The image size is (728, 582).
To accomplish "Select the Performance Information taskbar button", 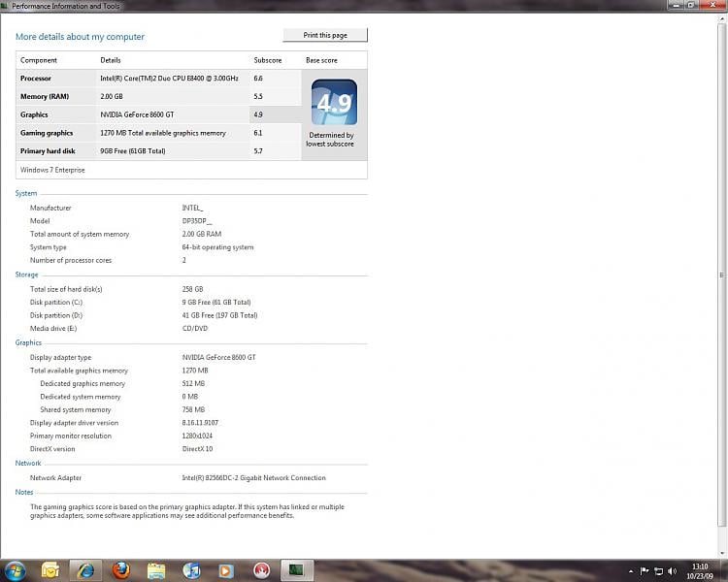I will 297,570.
